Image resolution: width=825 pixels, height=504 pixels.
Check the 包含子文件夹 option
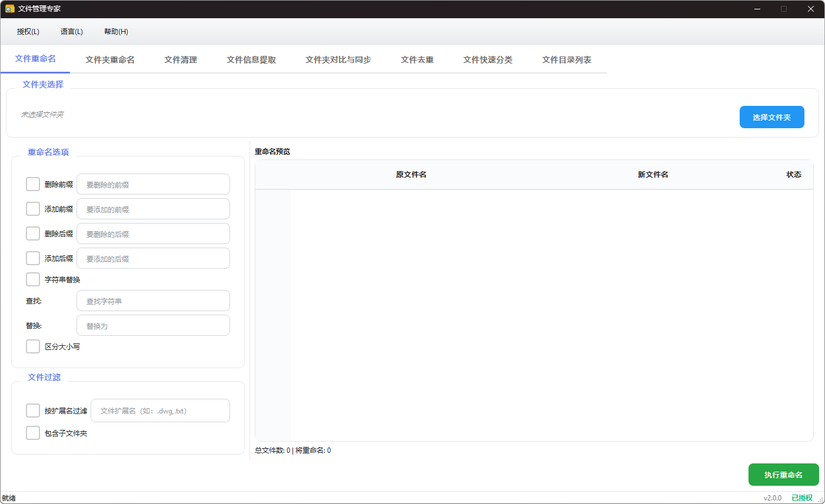point(32,432)
